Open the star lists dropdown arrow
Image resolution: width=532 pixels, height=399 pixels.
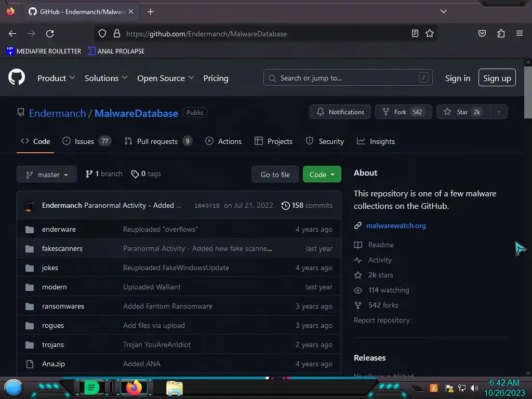[x=499, y=112]
